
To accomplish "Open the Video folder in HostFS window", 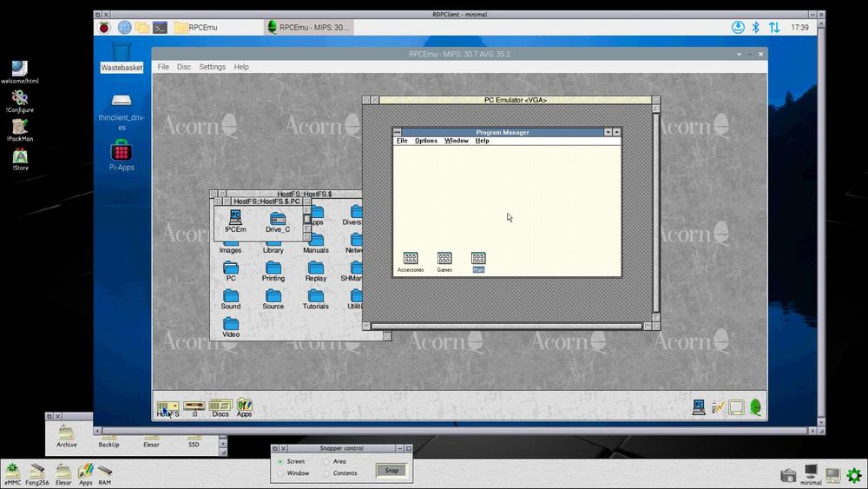I will click(x=231, y=327).
